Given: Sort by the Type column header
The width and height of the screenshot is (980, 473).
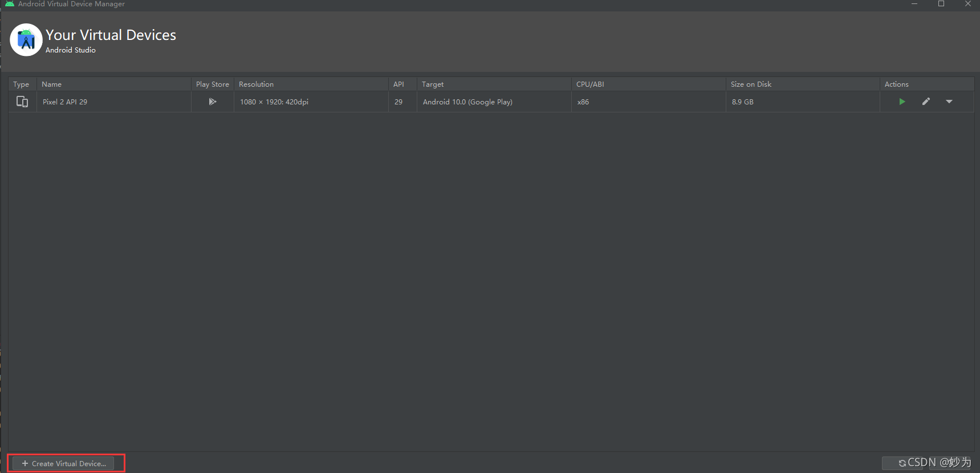Looking at the screenshot, I should click(x=23, y=84).
